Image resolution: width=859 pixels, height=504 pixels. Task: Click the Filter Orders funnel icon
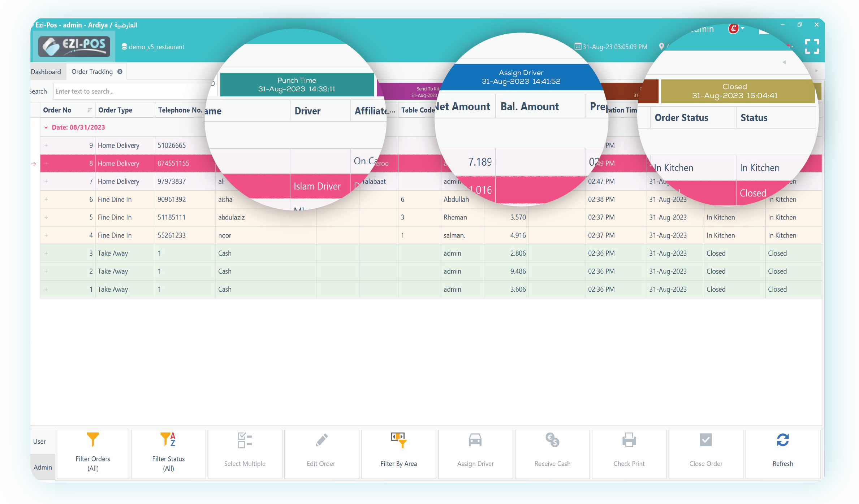(x=93, y=440)
